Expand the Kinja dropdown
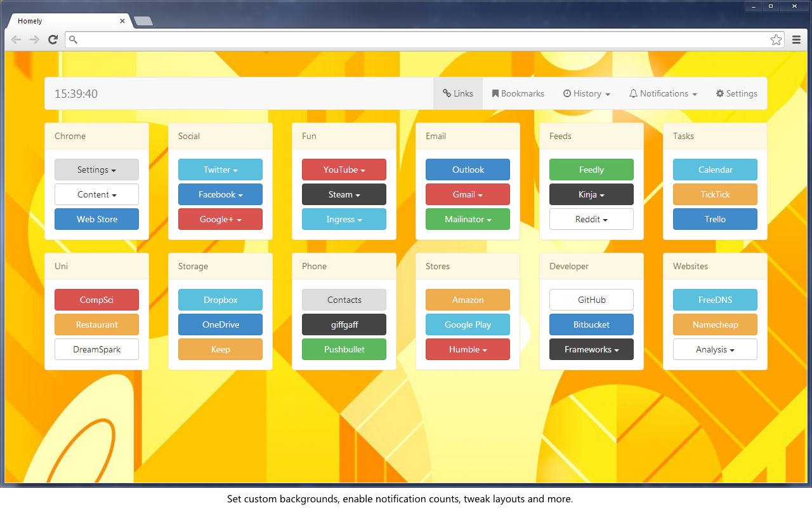Viewport: 812px width, 508px height. (591, 194)
